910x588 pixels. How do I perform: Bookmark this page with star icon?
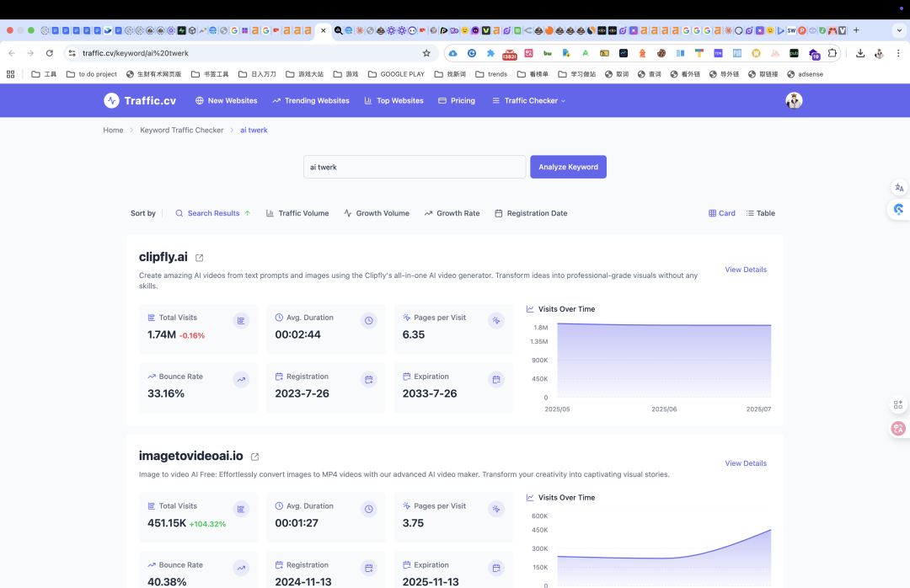pyautogui.click(x=426, y=53)
